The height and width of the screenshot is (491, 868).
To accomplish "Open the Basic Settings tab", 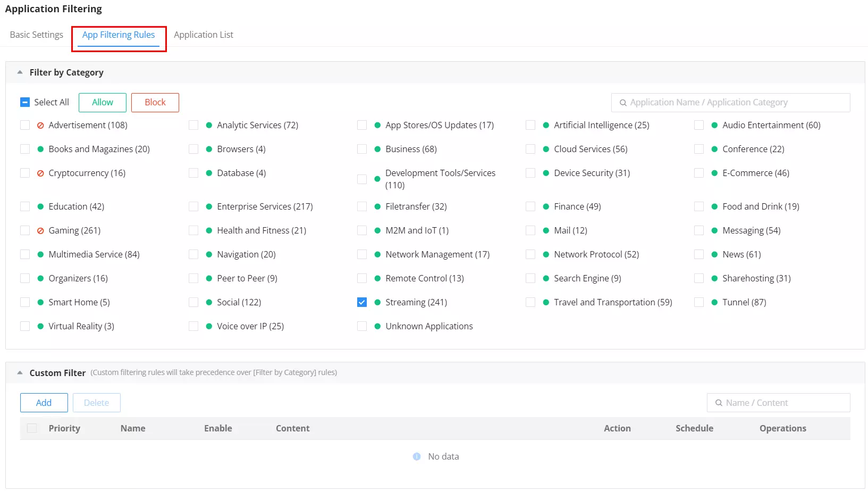I will pos(36,35).
